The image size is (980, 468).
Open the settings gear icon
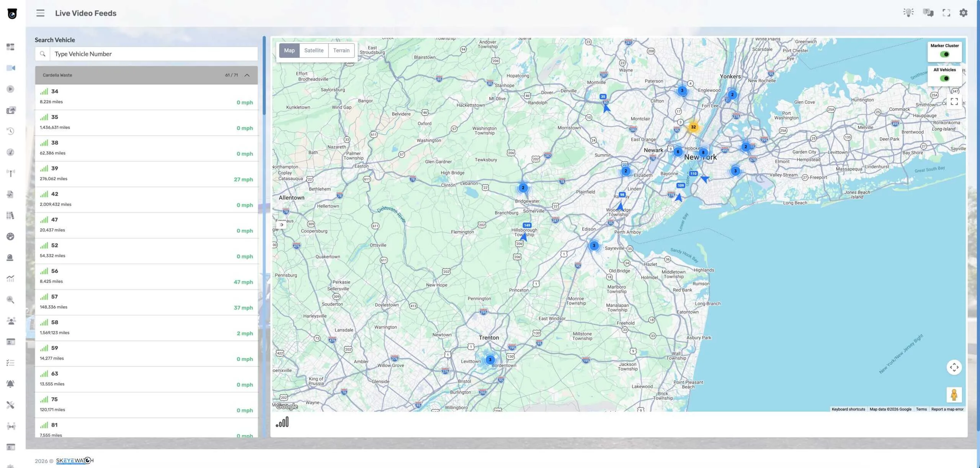(964, 13)
